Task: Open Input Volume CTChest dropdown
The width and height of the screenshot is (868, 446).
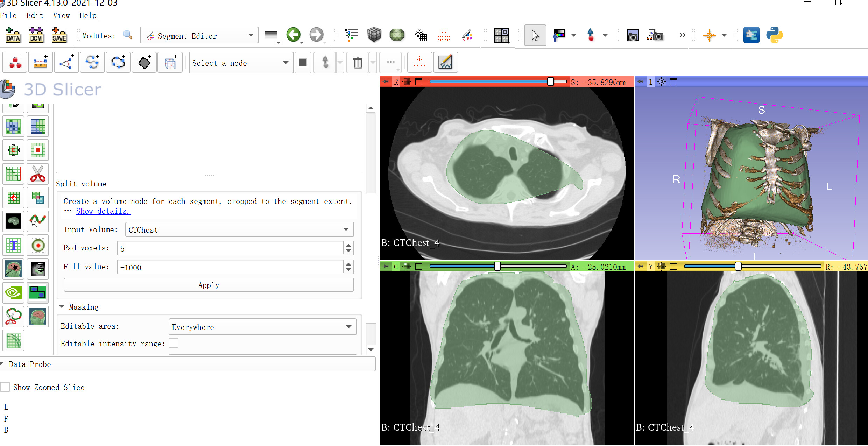Action: pos(239,230)
